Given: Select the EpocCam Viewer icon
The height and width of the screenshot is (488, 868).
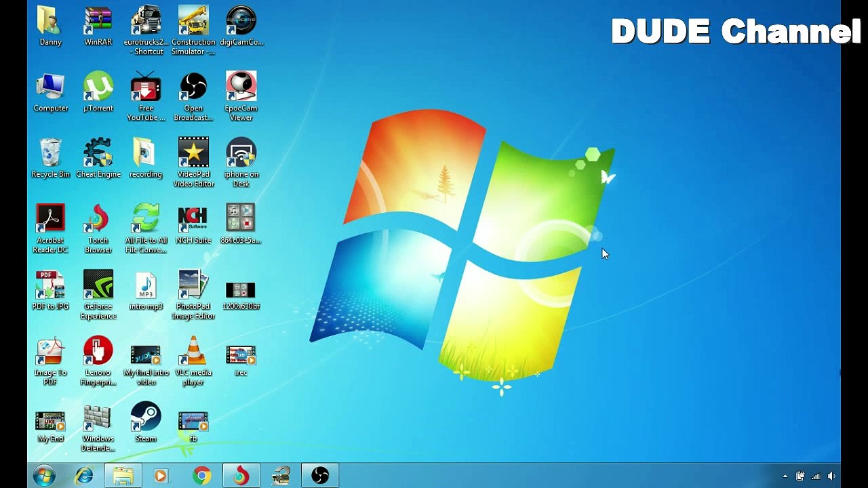Looking at the screenshot, I should pos(241,97).
